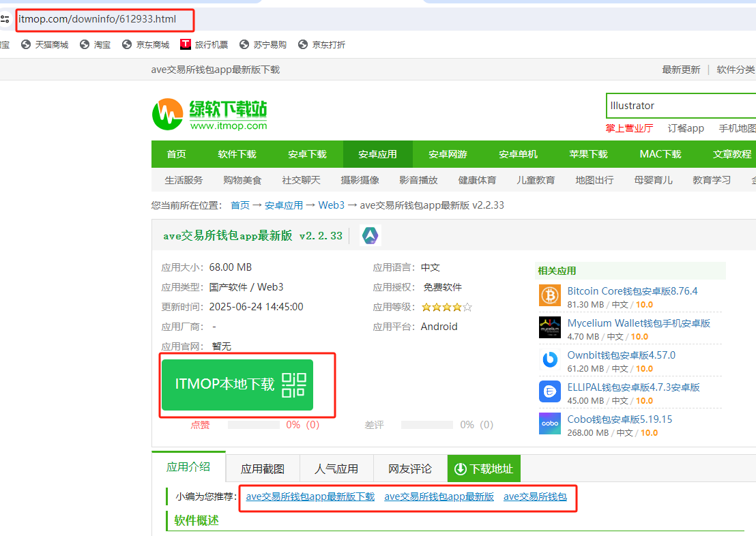Select 安卓应用 in green navigation bar
This screenshot has width=756, height=536.
377,154
